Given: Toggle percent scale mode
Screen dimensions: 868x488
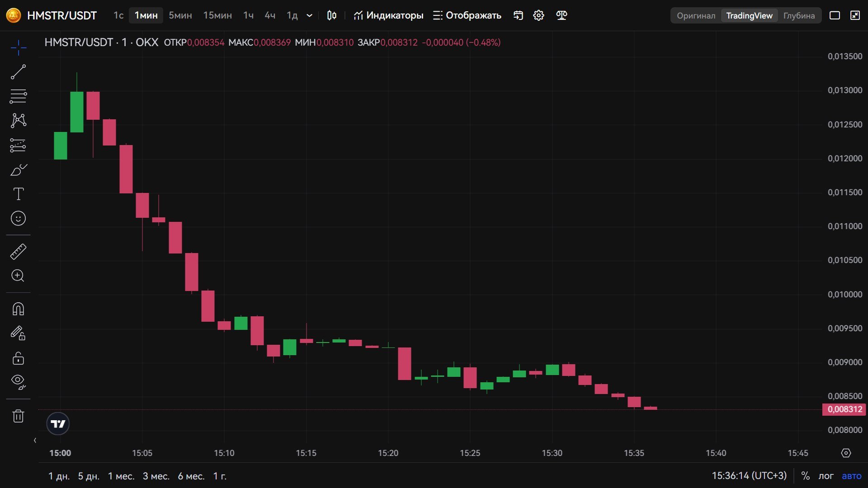Looking at the screenshot, I should click(x=805, y=476).
